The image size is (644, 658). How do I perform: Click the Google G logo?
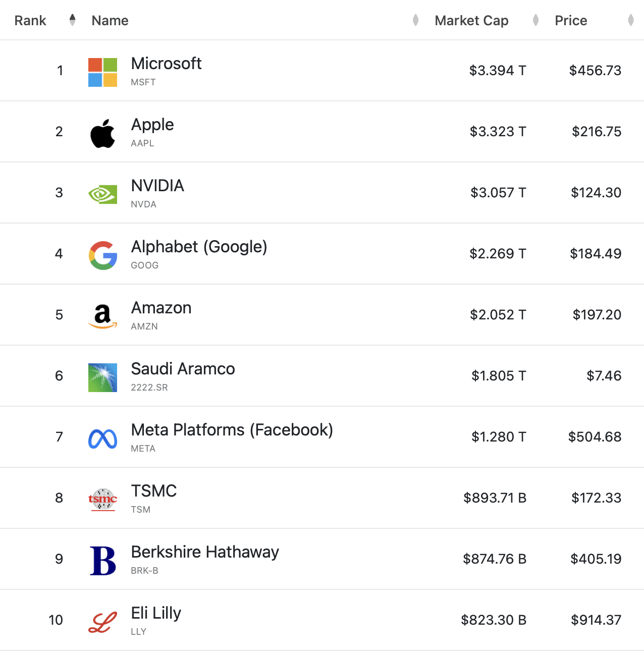[x=102, y=255]
